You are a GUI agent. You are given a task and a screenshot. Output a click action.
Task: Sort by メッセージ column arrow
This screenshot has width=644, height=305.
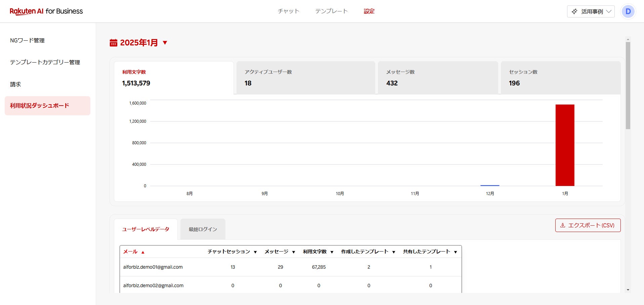(x=294, y=252)
